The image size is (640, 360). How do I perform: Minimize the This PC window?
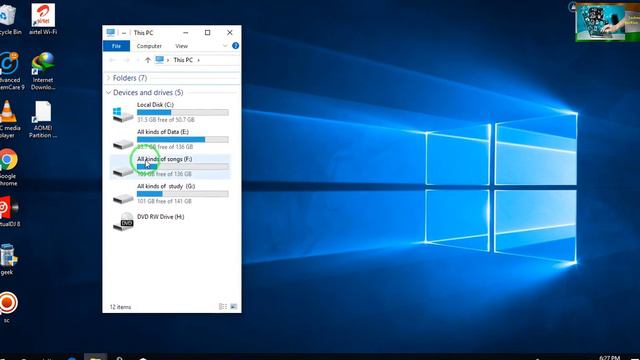(x=186, y=33)
